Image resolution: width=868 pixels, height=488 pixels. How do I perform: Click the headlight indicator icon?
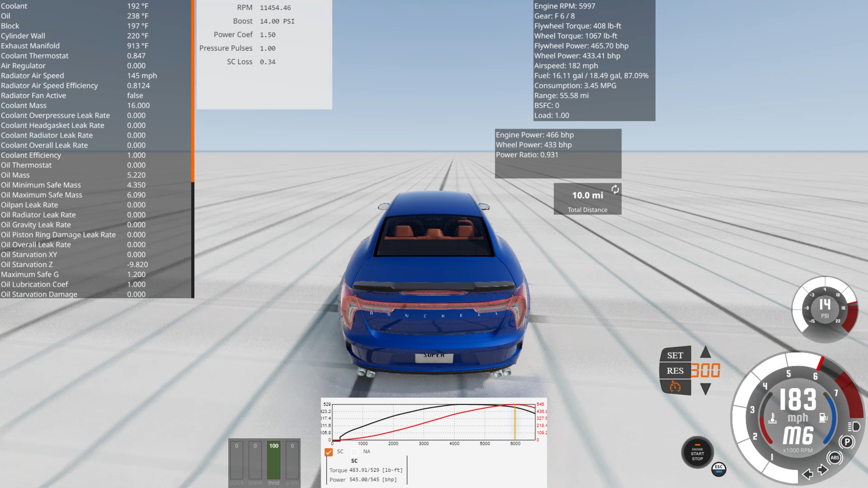pos(854,426)
